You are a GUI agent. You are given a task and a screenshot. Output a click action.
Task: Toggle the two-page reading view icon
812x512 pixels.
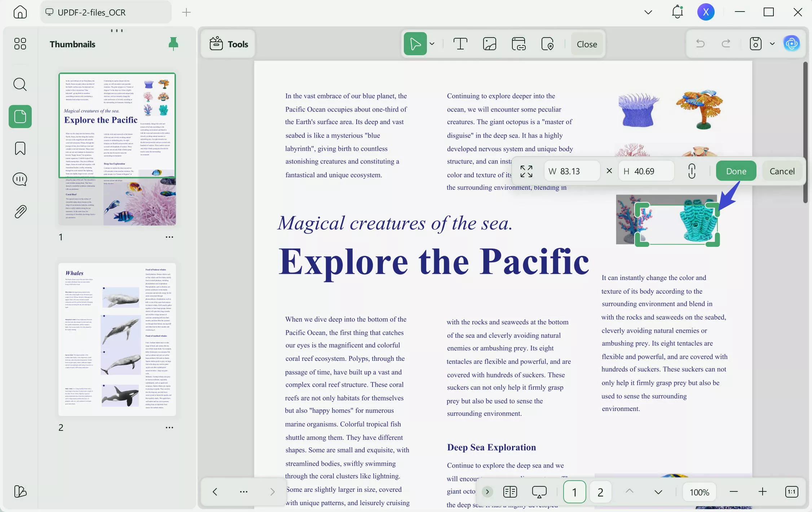510,492
